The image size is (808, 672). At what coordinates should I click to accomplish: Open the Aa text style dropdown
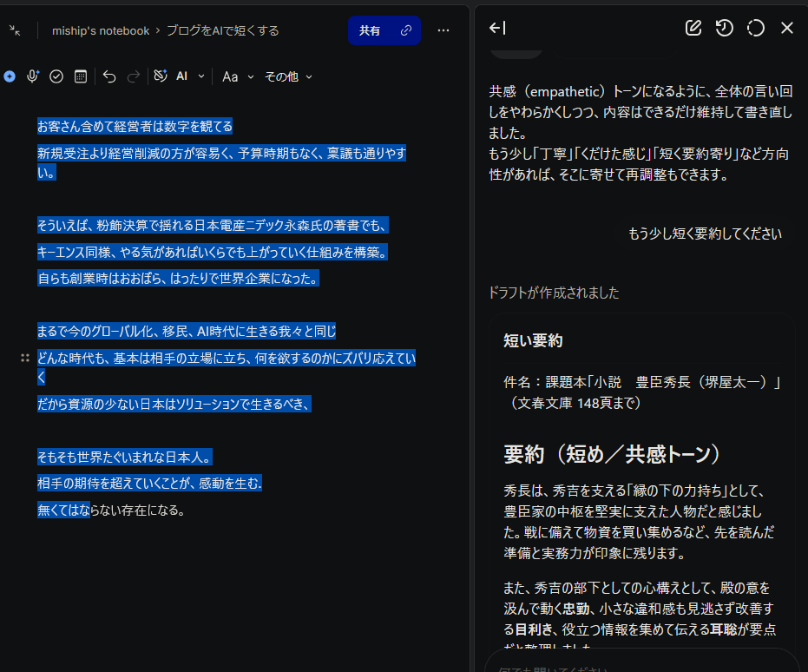coord(237,76)
